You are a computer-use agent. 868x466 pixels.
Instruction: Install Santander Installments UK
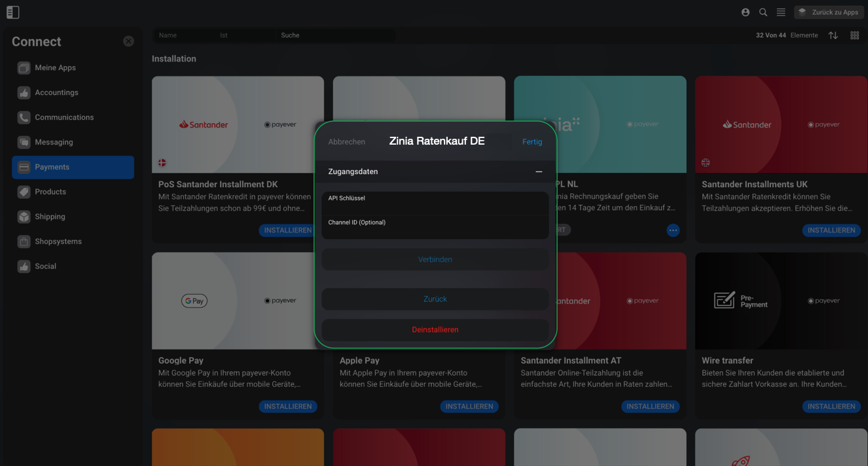point(831,230)
